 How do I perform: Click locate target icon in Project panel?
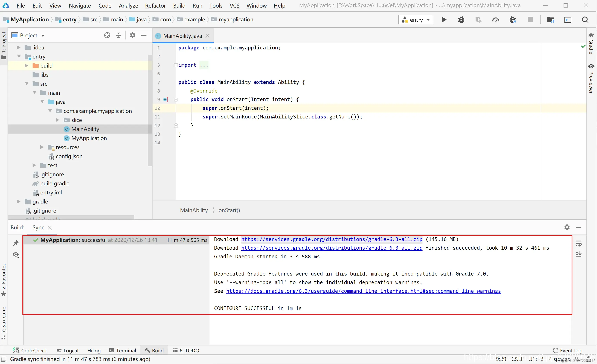tap(107, 35)
